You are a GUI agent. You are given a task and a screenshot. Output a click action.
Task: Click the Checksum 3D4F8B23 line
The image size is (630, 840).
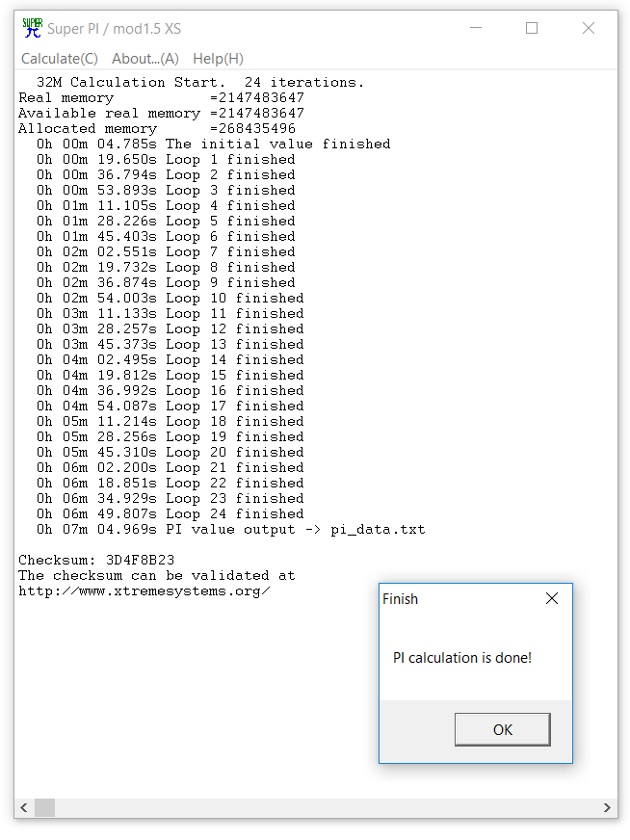96,560
